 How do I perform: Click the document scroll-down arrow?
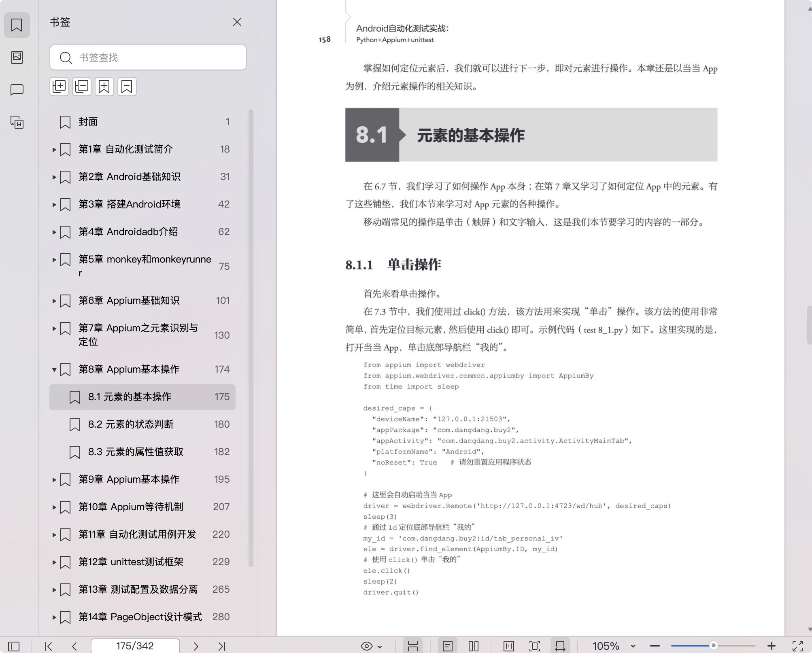pyautogui.click(x=809, y=630)
